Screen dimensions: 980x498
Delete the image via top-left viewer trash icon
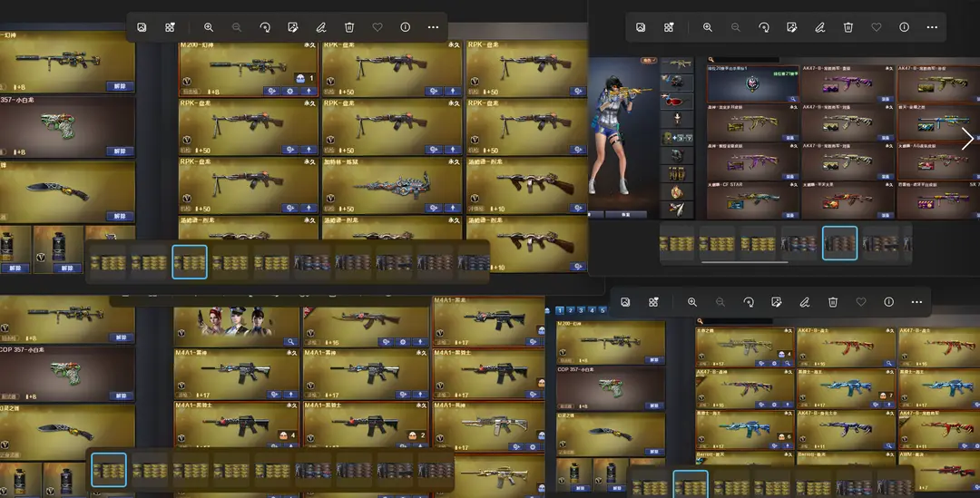tap(349, 27)
